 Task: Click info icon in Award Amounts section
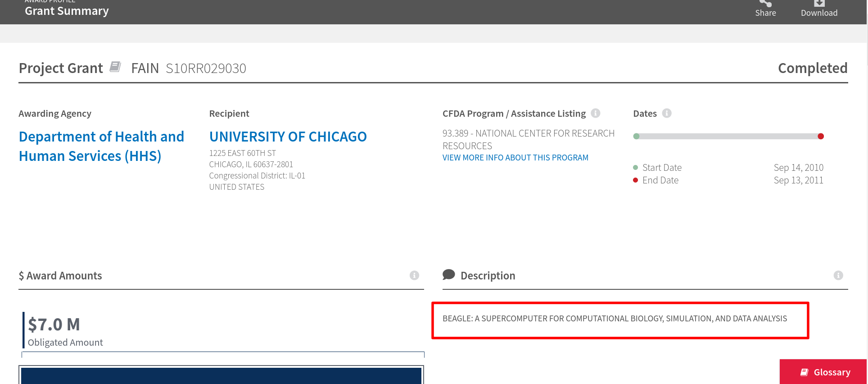pyautogui.click(x=414, y=275)
